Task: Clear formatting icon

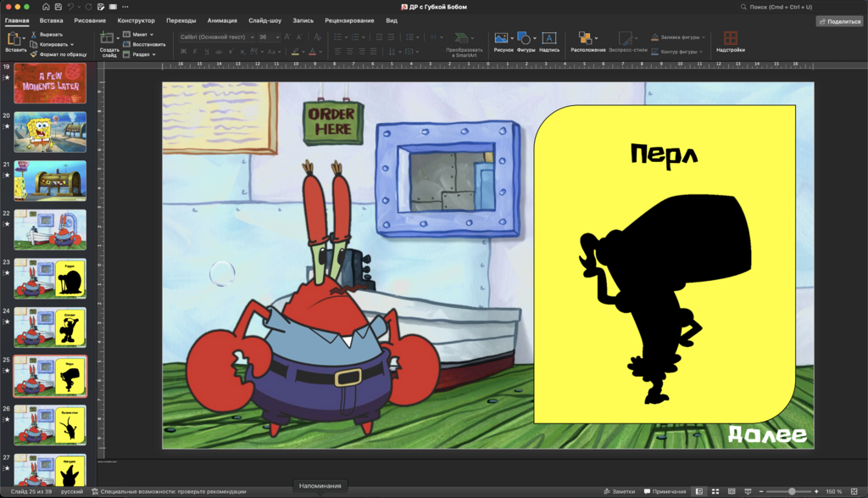Action: (x=318, y=37)
